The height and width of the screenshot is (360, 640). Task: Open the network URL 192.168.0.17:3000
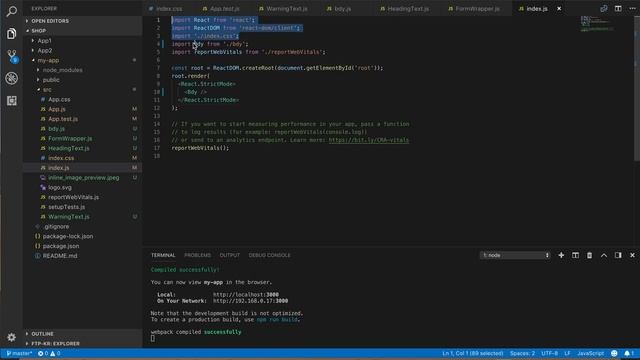(x=250, y=301)
